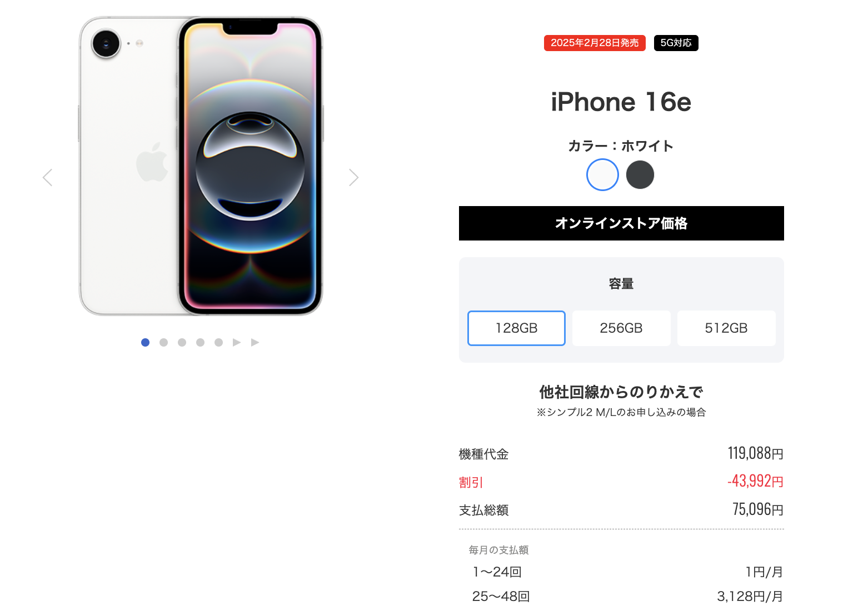Jump to the fifth carousel dot
Viewport: 853px width, 616px height.
pyautogui.click(x=218, y=342)
